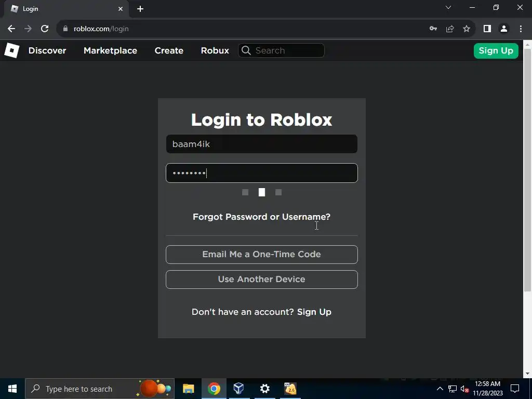Screen dimensions: 532x399
Task: Open Settings gear in taskbar
Action: pos(264,389)
